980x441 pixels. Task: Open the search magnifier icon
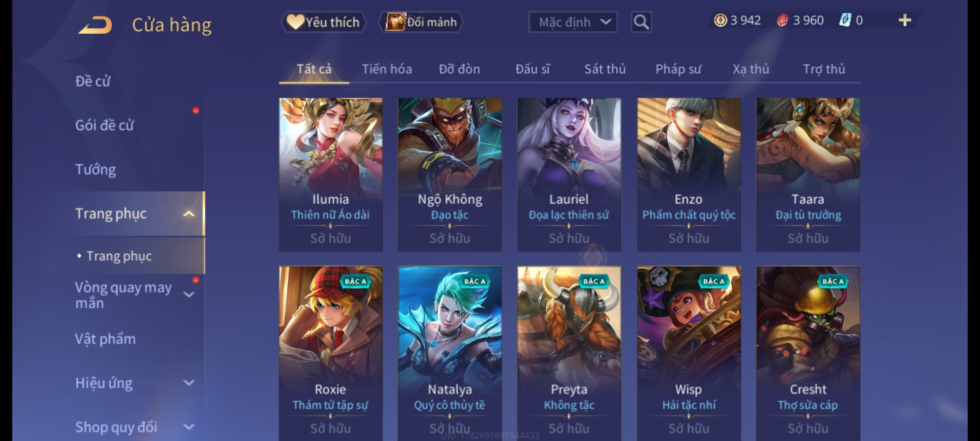tap(641, 22)
